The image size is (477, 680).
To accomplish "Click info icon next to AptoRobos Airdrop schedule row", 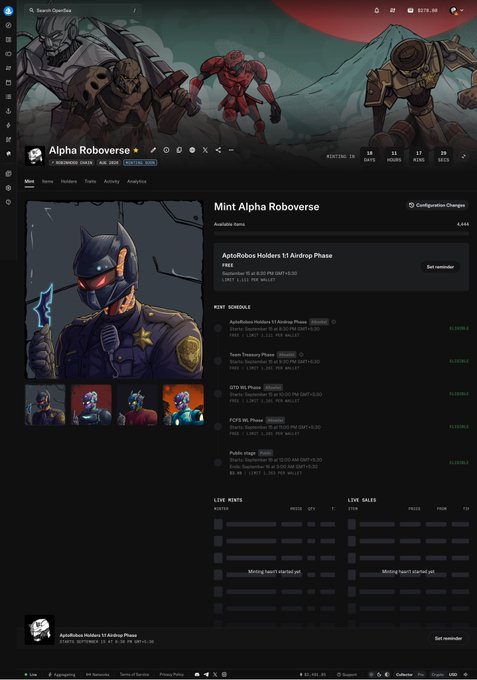I will point(333,322).
